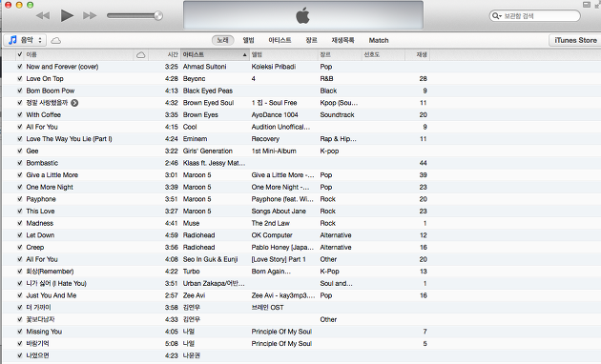Open the iTunes Store
The height and width of the screenshot is (364, 601).
(575, 40)
